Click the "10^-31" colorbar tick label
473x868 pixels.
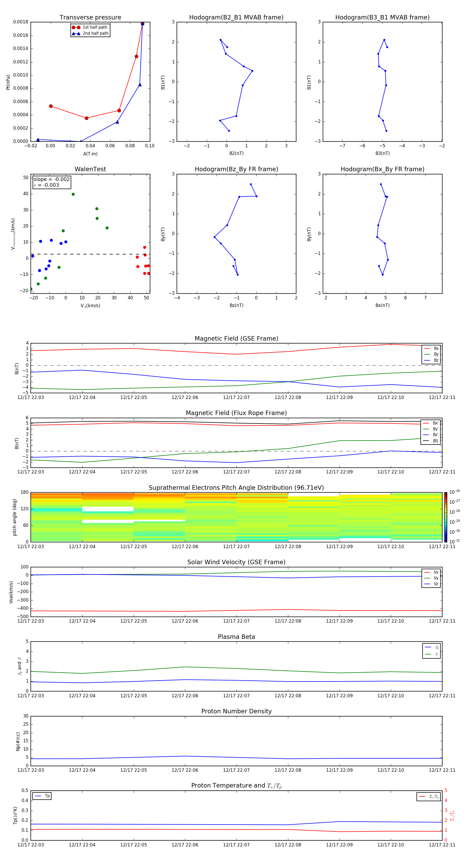tap(455, 542)
